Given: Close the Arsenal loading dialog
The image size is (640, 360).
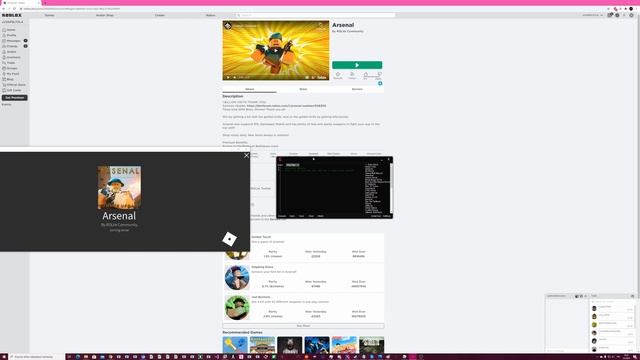Looking at the screenshot, I should pos(247,156).
